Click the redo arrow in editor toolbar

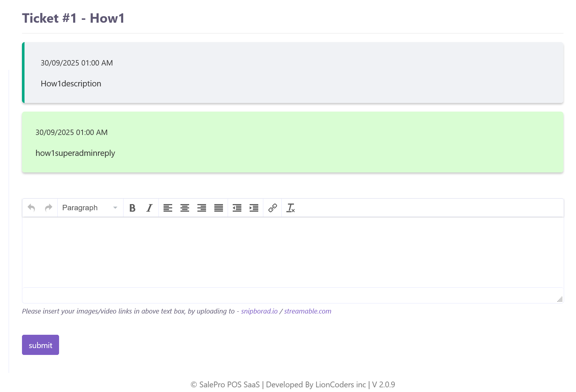point(49,208)
